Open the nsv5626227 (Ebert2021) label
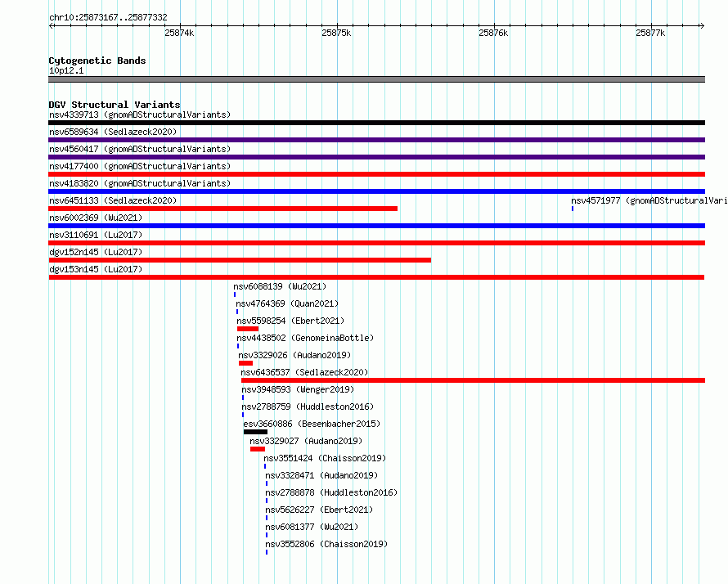The image size is (728, 584). pyautogui.click(x=319, y=510)
